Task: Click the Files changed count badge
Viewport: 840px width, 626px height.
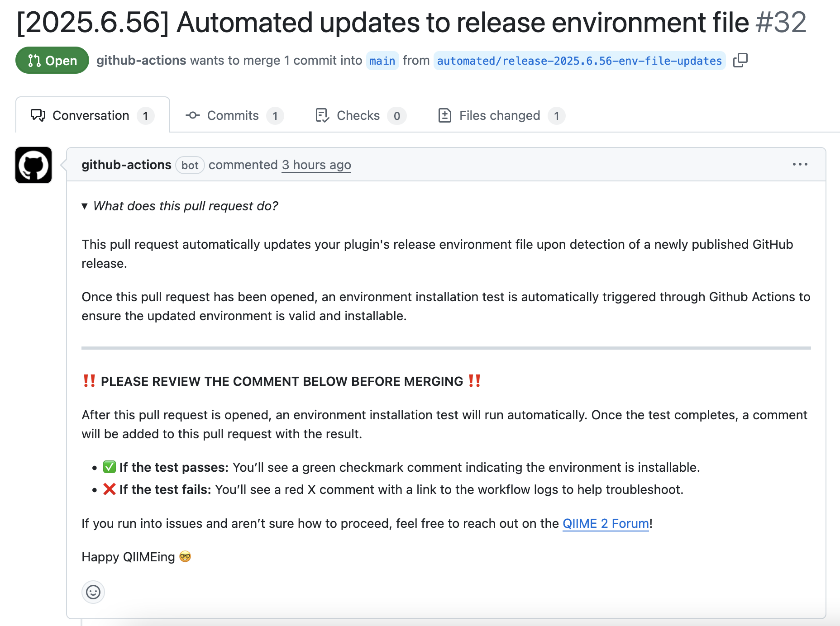Action: click(556, 116)
